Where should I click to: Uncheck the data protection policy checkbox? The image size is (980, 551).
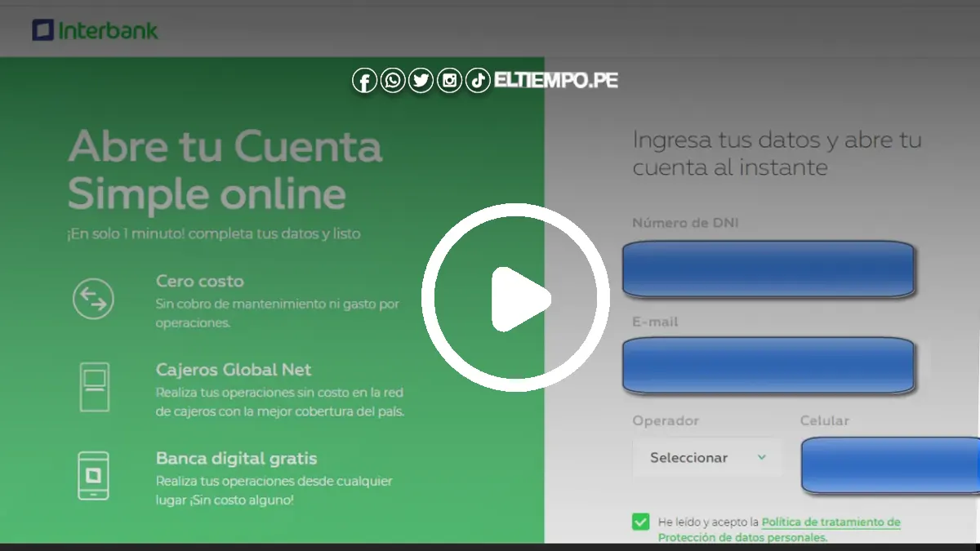tap(640, 522)
